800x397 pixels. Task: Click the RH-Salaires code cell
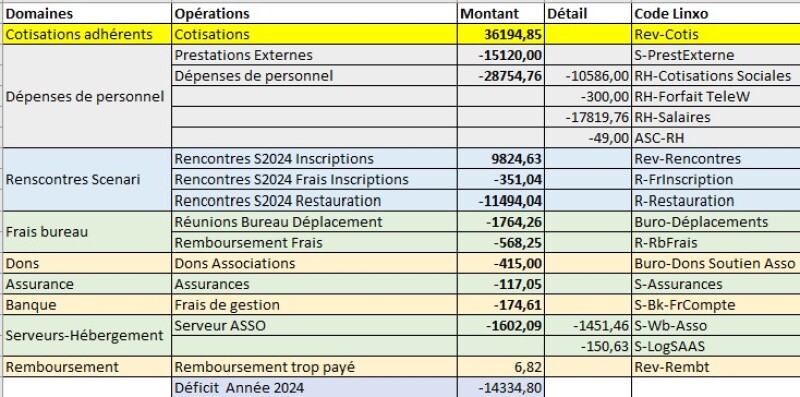(x=715, y=117)
